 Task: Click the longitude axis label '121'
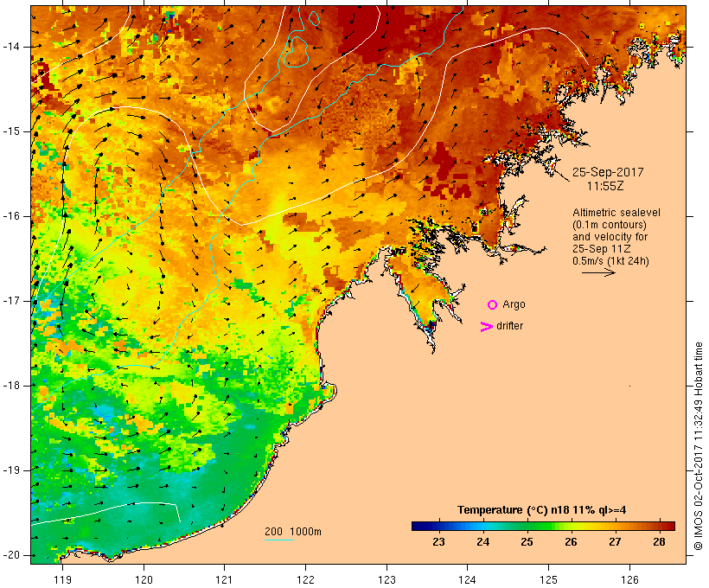[x=224, y=579]
